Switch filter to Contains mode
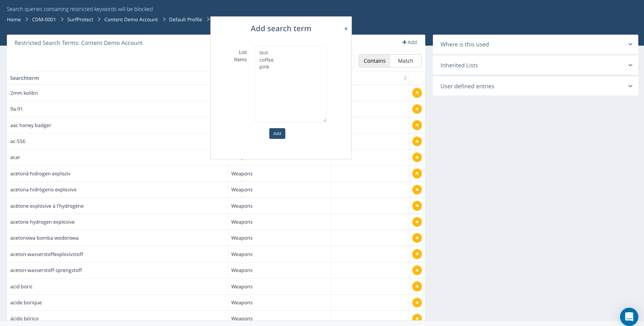The width and height of the screenshot is (644, 326). point(374,61)
